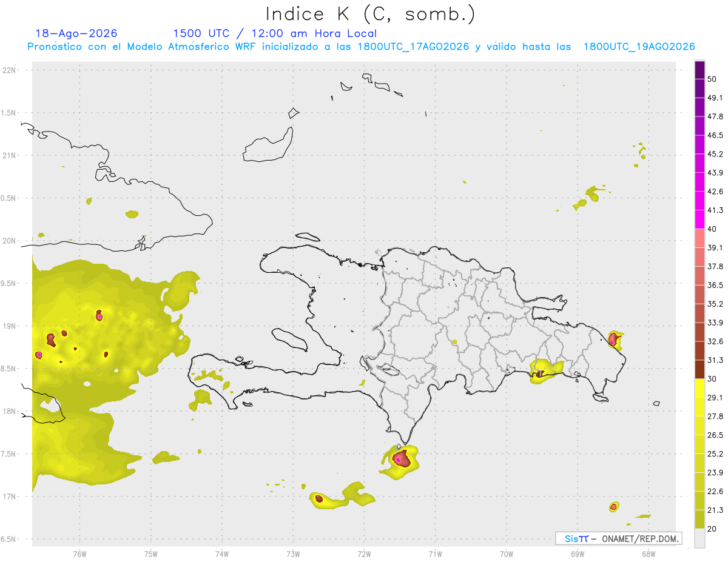Click the colorbar value "35.2"
This screenshot has height=562, width=728.
point(715,304)
